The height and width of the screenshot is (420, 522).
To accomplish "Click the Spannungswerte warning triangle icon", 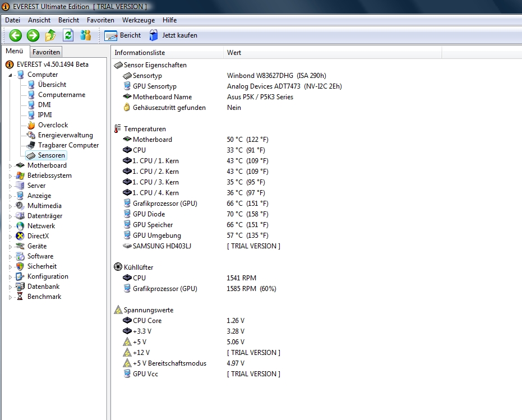I will [x=118, y=310].
